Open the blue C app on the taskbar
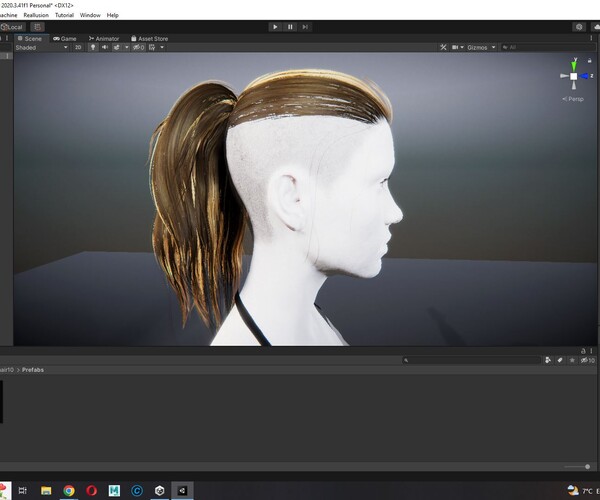Image resolution: width=600 pixels, height=500 pixels. (137, 490)
